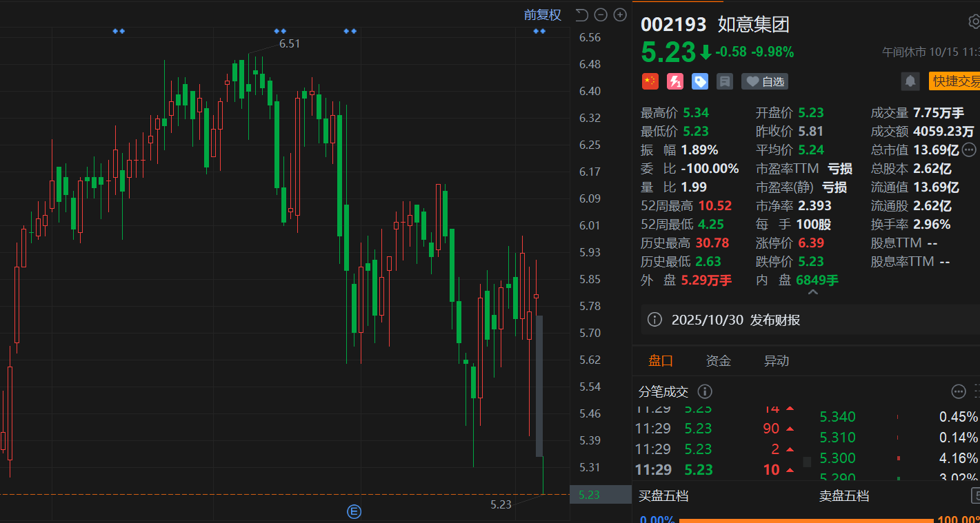Click the undo chart zoom icon

[x=581, y=14]
